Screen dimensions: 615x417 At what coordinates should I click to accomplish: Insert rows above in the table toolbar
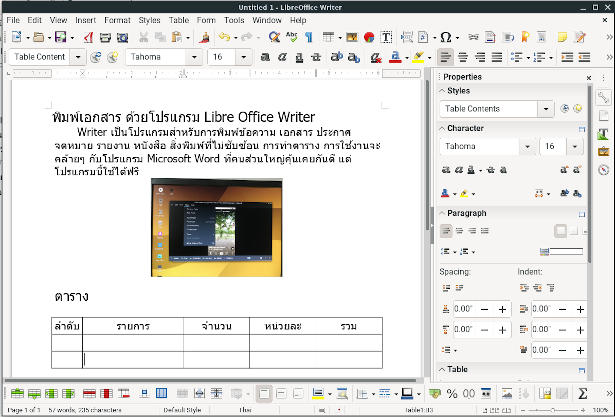click(x=17, y=393)
